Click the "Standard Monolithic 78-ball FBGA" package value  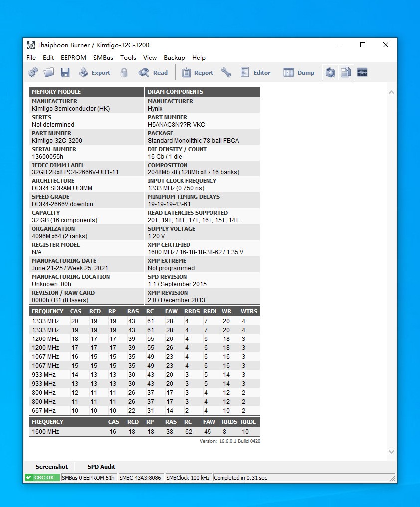(x=194, y=140)
